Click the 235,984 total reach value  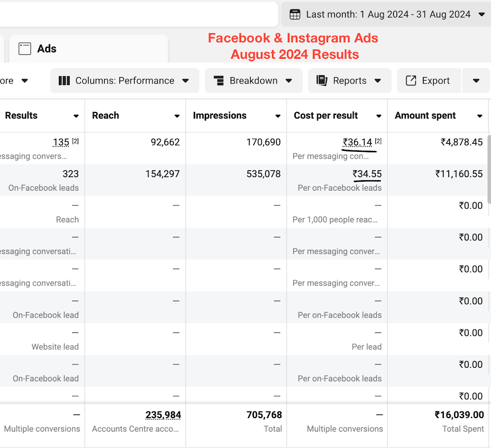click(163, 415)
